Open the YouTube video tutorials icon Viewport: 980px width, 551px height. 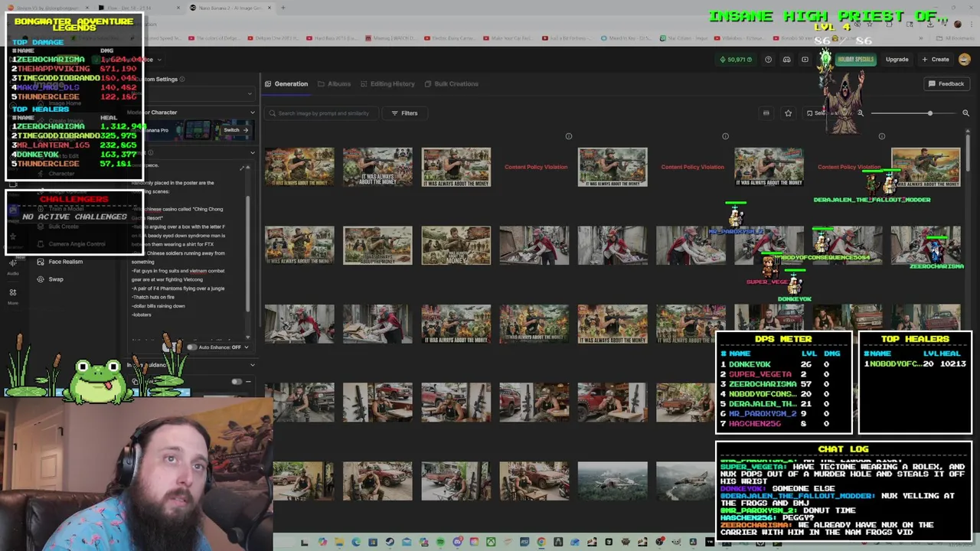[x=805, y=60]
